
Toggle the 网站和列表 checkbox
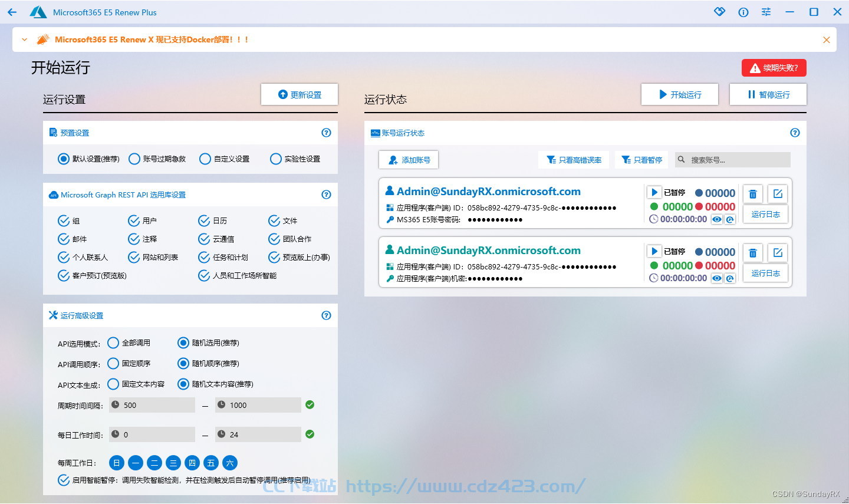click(134, 257)
